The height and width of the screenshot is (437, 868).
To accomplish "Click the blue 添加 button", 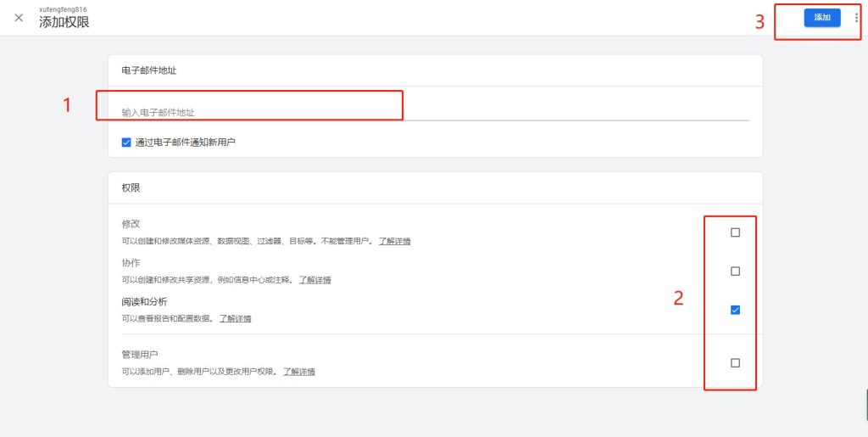I will click(x=821, y=17).
